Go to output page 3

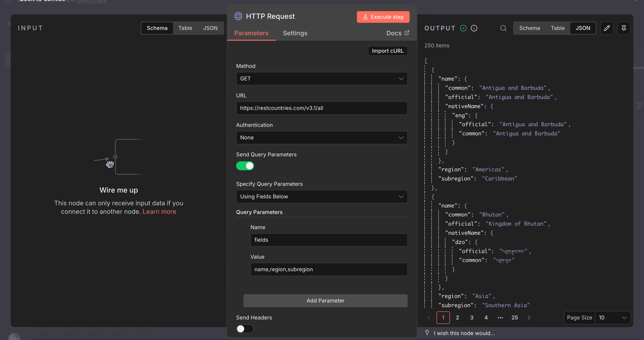(x=472, y=317)
